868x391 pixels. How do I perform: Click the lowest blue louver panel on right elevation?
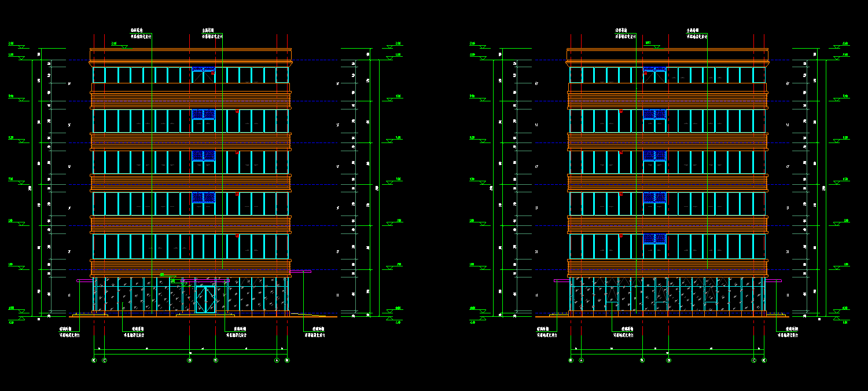(654, 238)
